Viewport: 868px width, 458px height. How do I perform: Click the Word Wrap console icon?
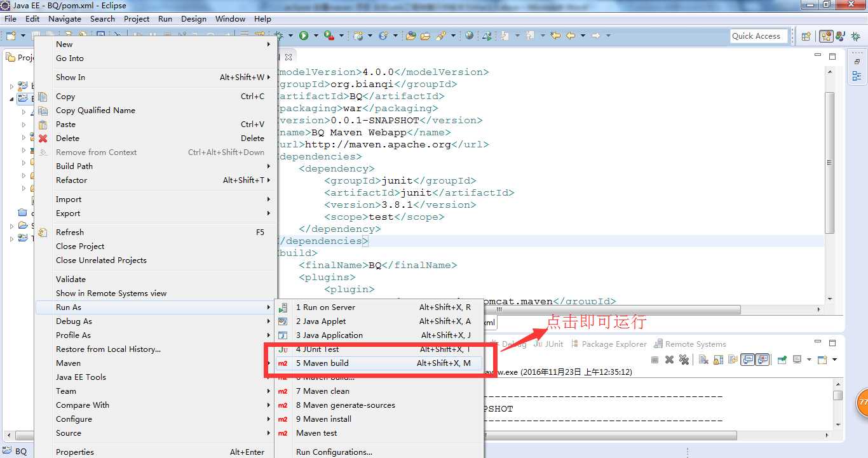click(x=733, y=360)
